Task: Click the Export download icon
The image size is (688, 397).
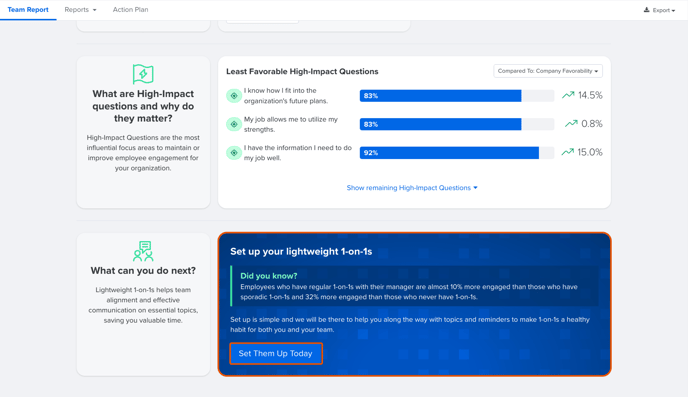Action: point(646,10)
